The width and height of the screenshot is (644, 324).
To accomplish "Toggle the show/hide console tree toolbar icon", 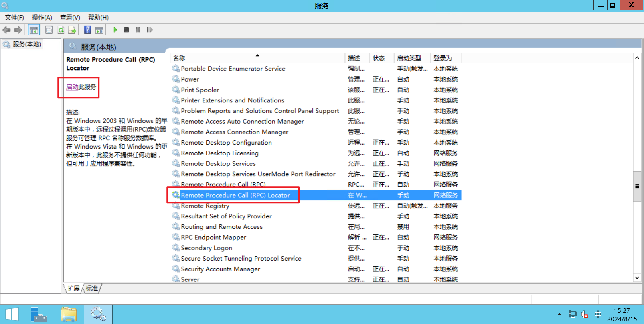I will coord(34,30).
